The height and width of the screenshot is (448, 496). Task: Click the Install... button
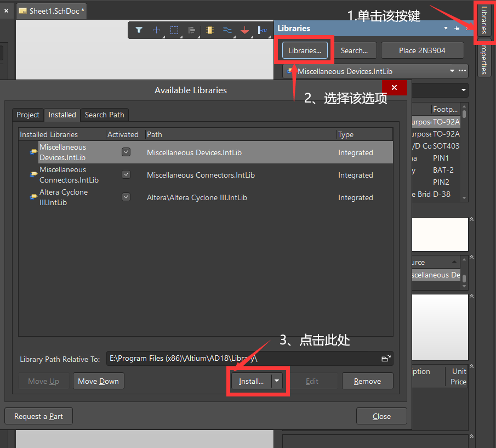pyautogui.click(x=251, y=381)
